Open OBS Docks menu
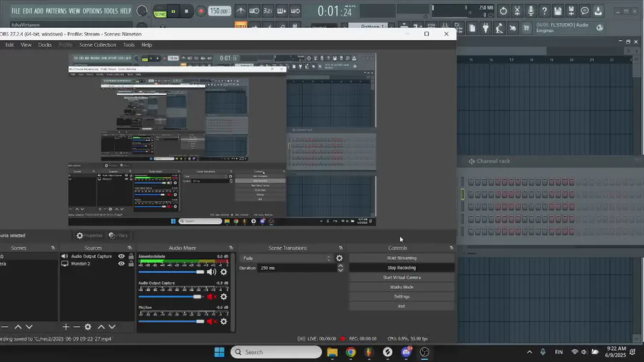This screenshot has height=362, width=644. 45,45
